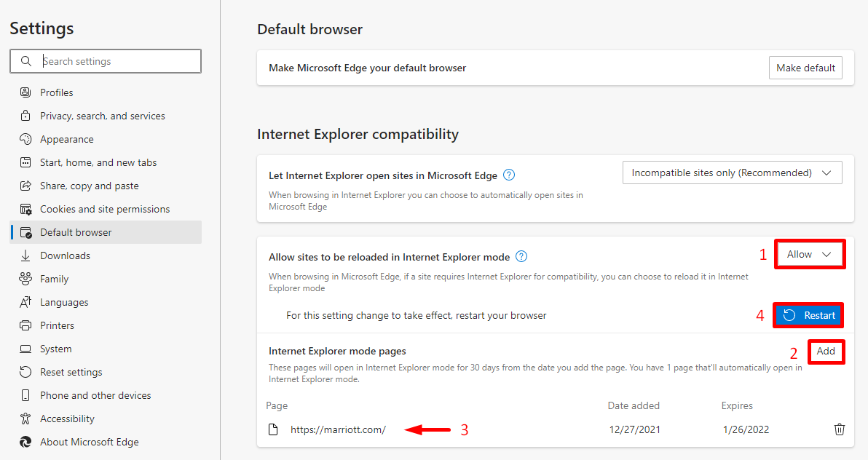
Task: Click the Printers icon
Action: 25,325
